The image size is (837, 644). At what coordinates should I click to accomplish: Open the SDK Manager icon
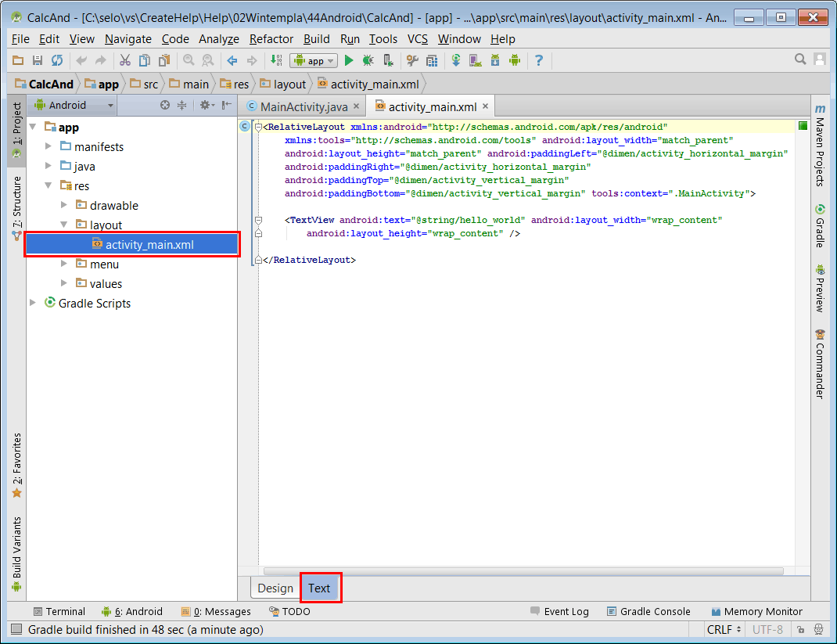(x=495, y=60)
